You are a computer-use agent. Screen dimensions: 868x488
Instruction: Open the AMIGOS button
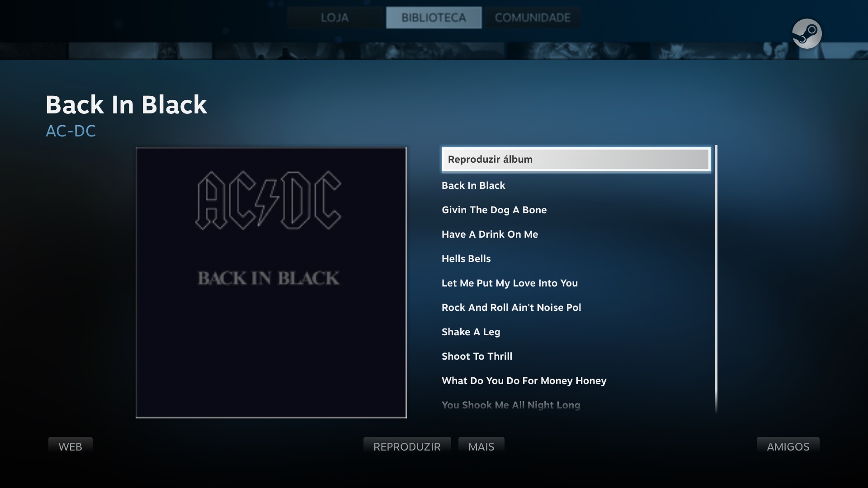tap(788, 446)
